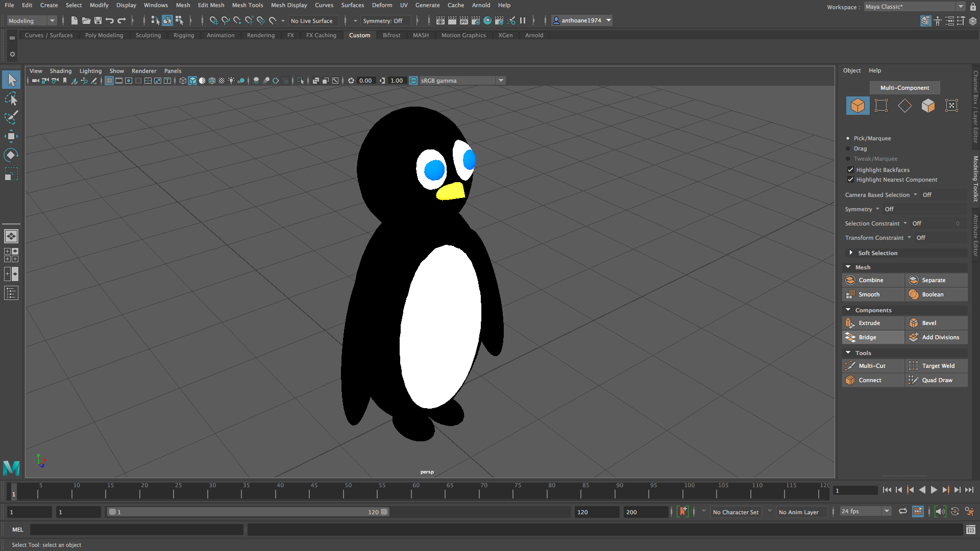Image resolution: width=980 pixels, height=551 pixels.
Task: Switch to the Poly Modeling shelf tab
Action: 104,35
